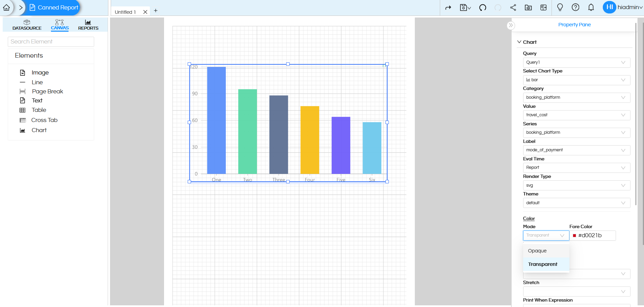Click the Canned Report button
Image resolution: width=644 pixels, height=307 pixels.
click(53, 7)
